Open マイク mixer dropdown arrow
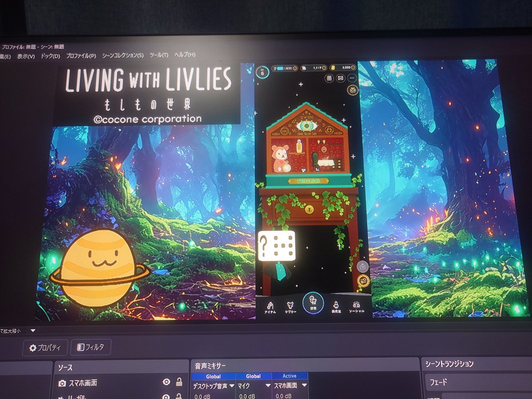532x399 pixels. [x=267, y=386]
